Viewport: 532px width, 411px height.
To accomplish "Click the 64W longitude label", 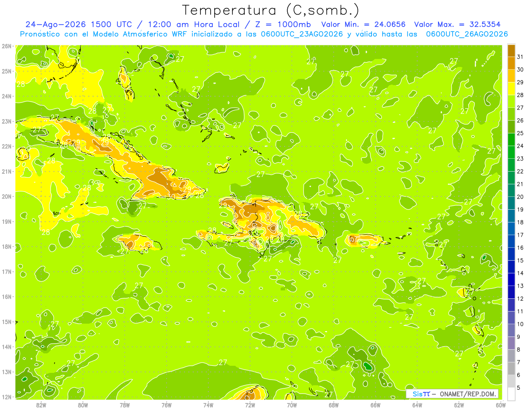I will coord(417,405).
